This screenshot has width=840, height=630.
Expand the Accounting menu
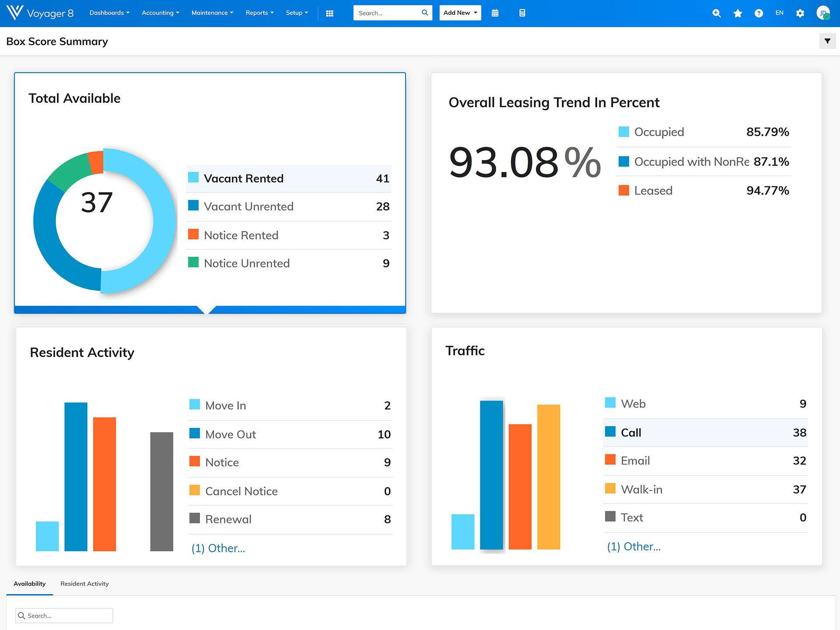coord(160,13)
